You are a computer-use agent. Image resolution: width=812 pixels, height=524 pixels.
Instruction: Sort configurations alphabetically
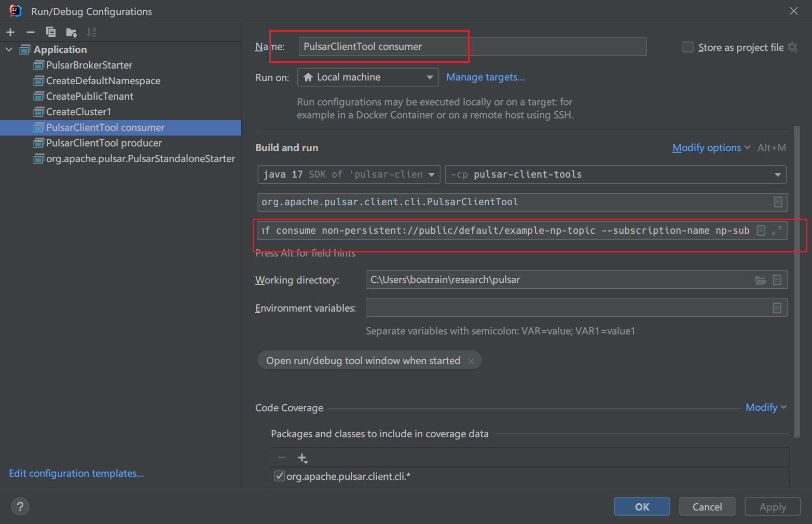point(91,32)
